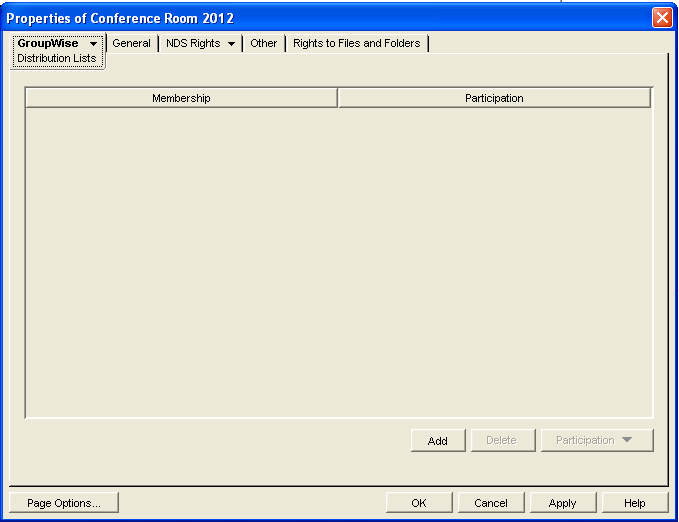Click the NDS Rights tab label

click(193, 44)
